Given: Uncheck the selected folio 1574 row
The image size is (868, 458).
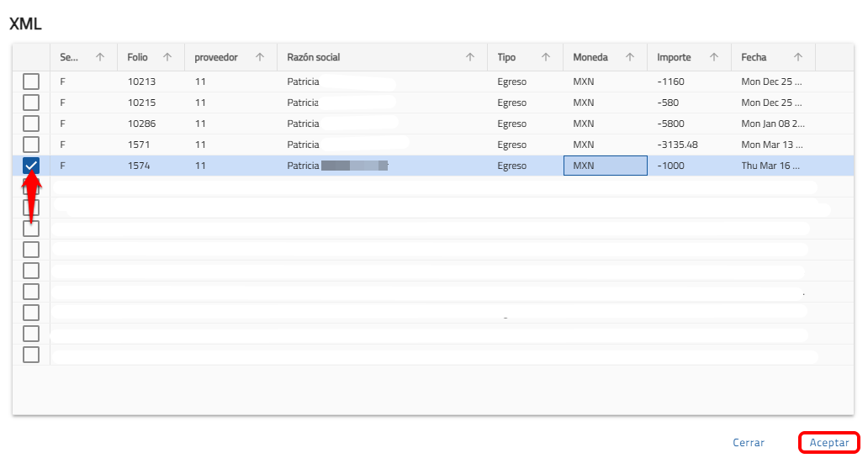Looking at the screenshot, I should coord(31,166).
